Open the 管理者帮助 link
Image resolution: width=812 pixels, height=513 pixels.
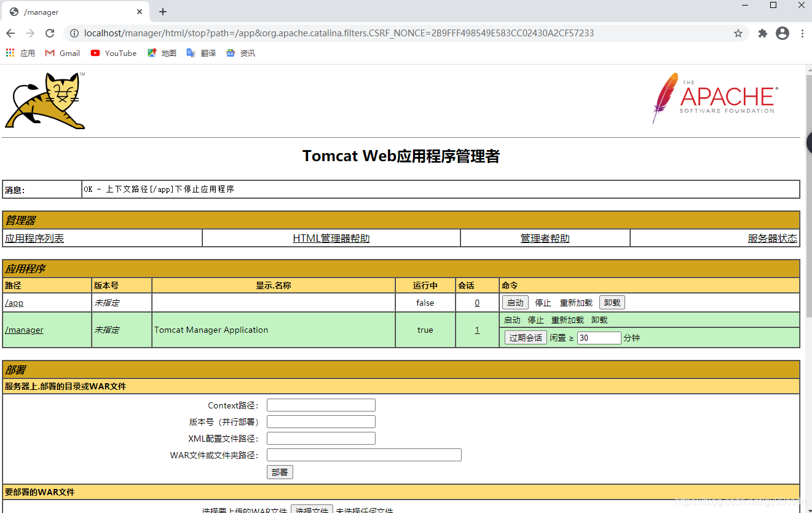545,238
